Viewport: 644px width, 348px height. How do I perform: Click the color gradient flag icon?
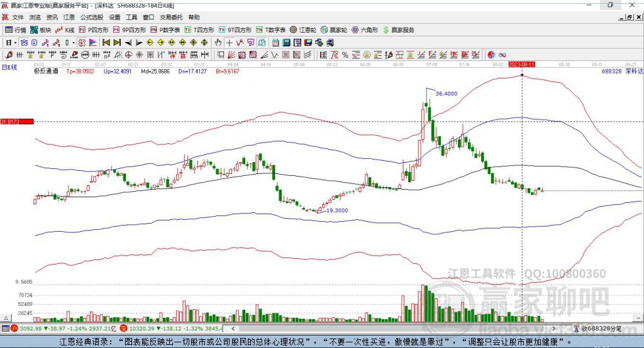[93, 43]
